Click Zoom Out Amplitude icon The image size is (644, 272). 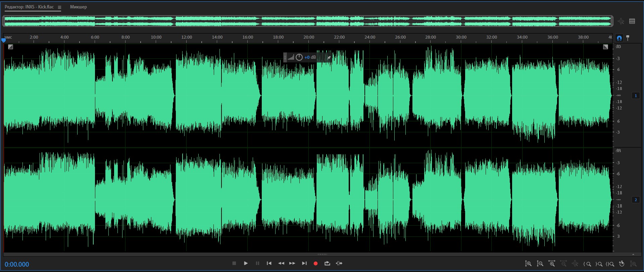pos(540,264)
